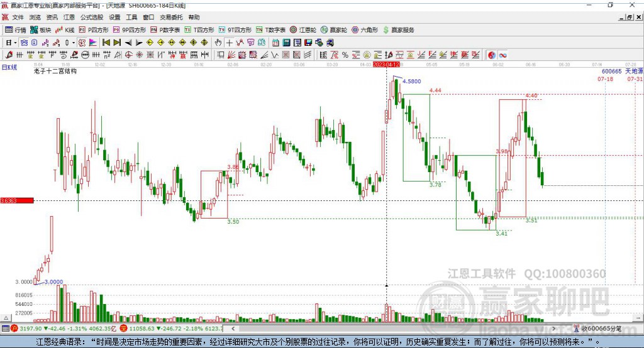The height and width of the screenshot is (348, 644).
Task: Jump to first bar icon
Action: 106,43
